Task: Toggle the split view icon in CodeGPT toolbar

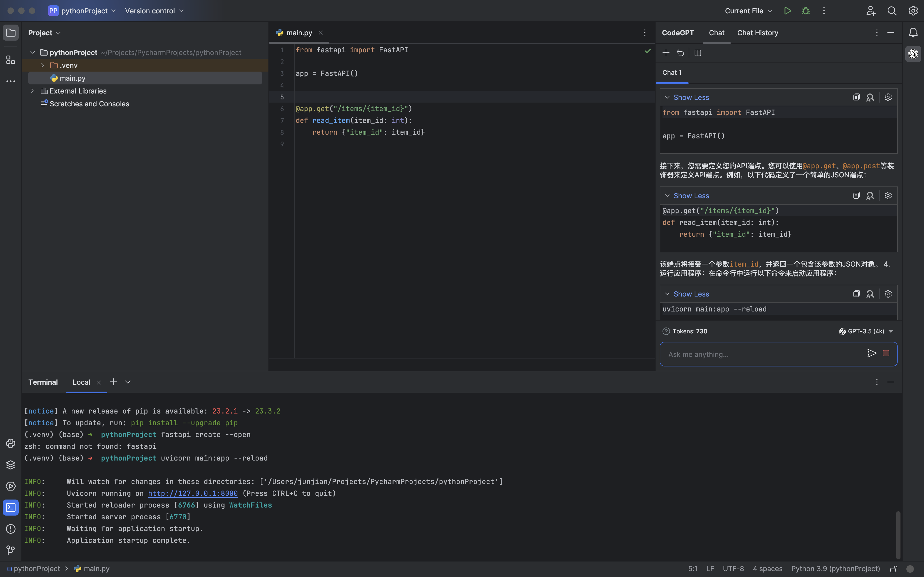Action: pyautogui.click(x=698, y=53)
